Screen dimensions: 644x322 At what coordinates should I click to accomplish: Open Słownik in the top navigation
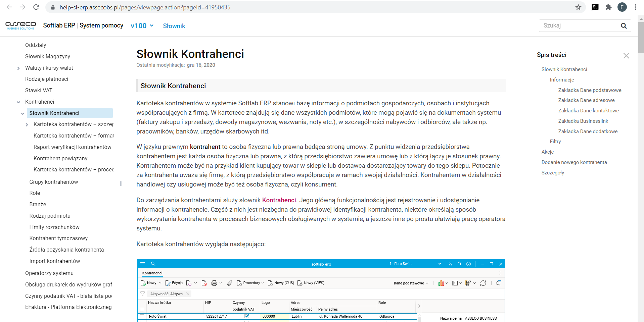[x=174, y=26]
